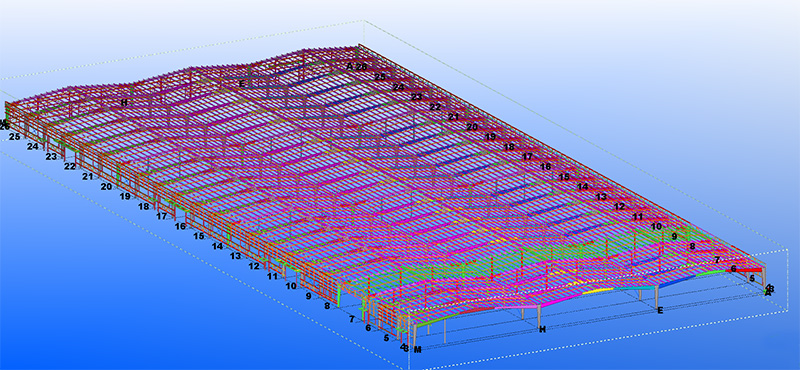Click the far-side grid label H near rear roof
The width and height of the screenshot is (800, 370).
pyautogui.click(x=124, y=103)
